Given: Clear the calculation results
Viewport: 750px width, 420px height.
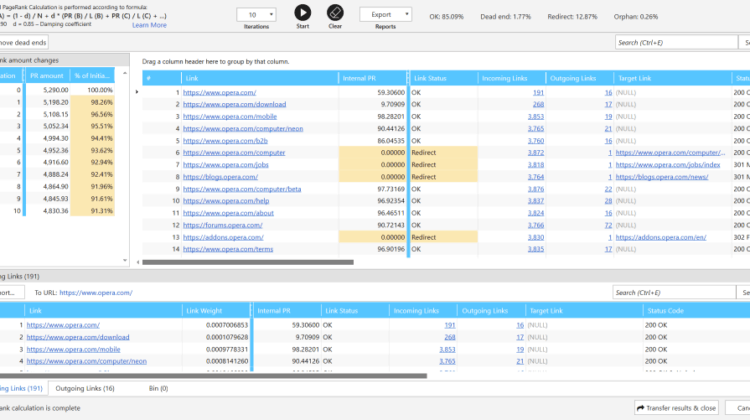Looking at the screenshot, I should pos(335,13).
